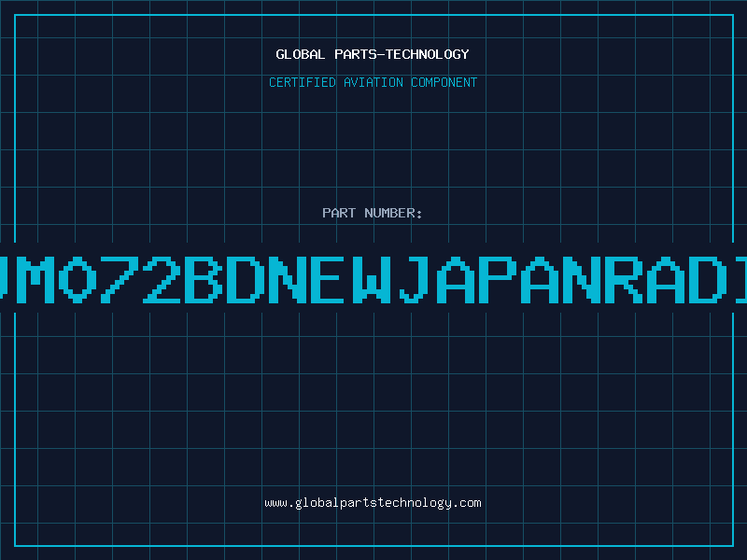Screen dimensions: 747x560
Task: Click the 'CERTIFIED AVIATION COMPONENT' subtitle
Action: (373, 82)
